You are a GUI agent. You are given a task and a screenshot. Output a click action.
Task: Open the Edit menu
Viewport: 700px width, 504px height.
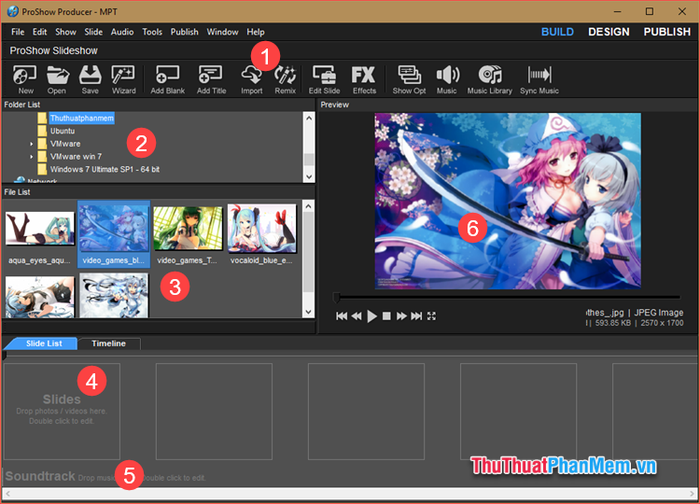(x=39, y=32)
